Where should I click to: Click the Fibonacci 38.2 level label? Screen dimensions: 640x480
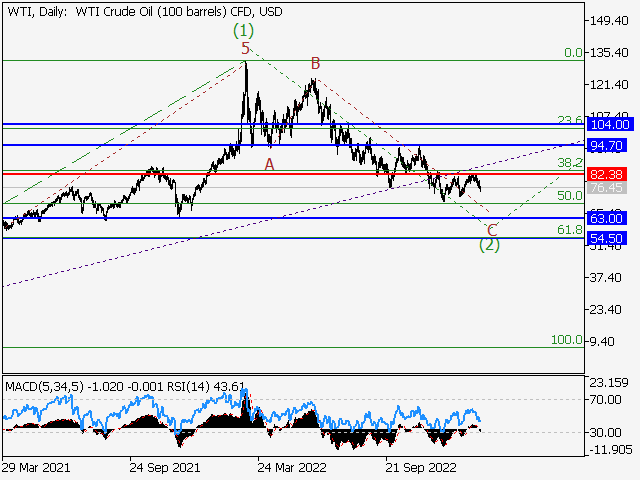click(570, 163)
